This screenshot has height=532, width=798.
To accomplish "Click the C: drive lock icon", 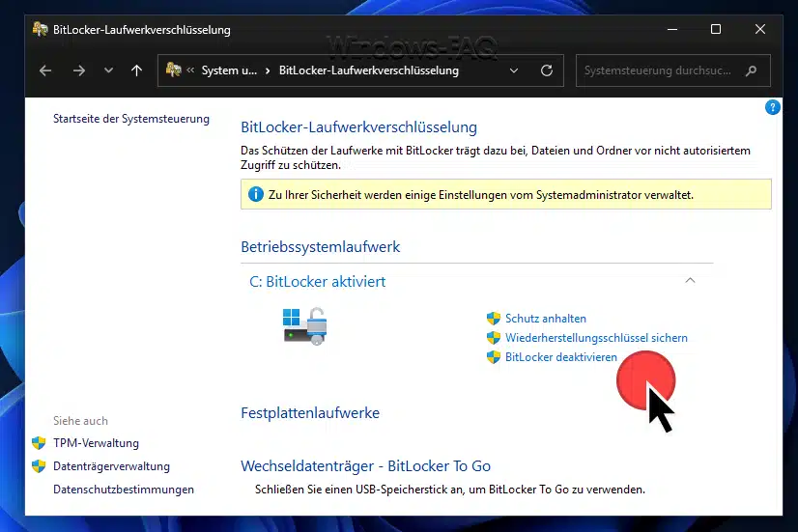I will (x=305, y=326).
